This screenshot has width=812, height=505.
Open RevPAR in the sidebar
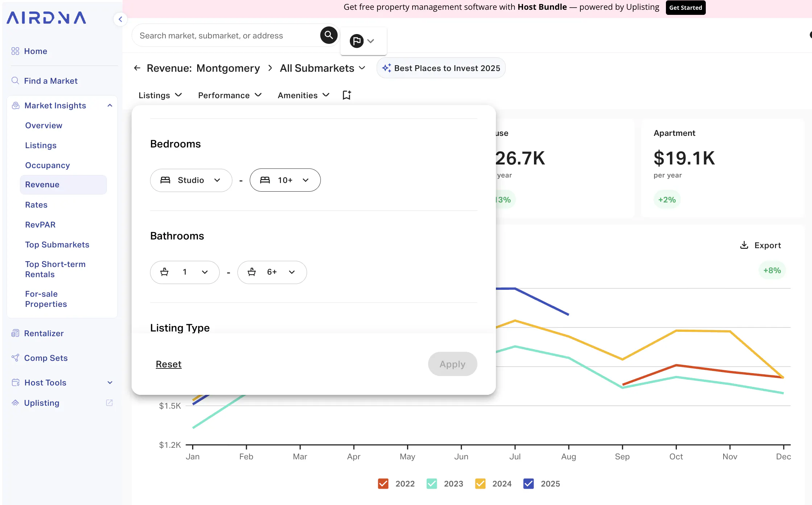point(40,225)
